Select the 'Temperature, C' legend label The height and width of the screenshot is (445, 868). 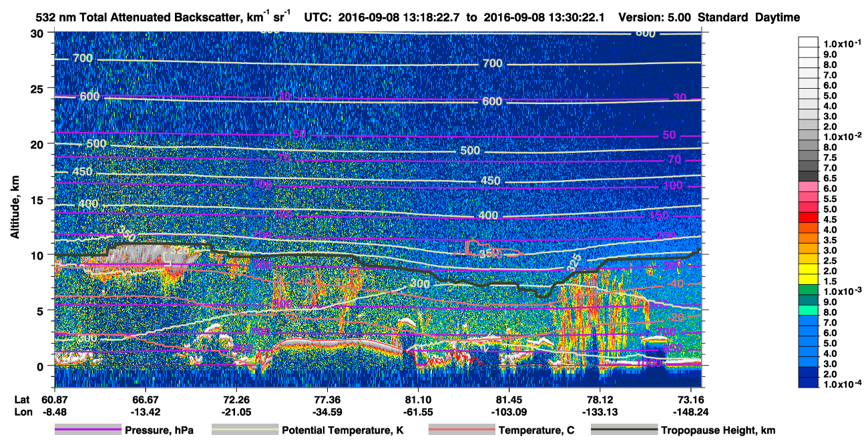(536, 431)
